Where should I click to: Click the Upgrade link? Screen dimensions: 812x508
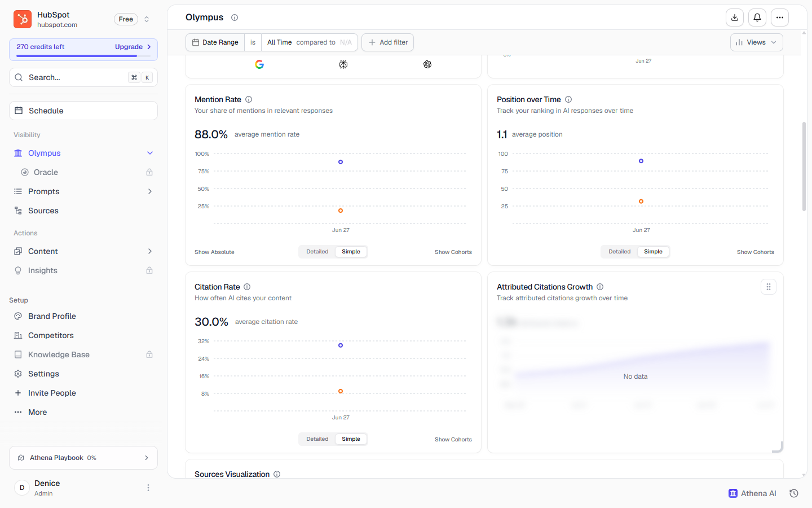[133, 47]
